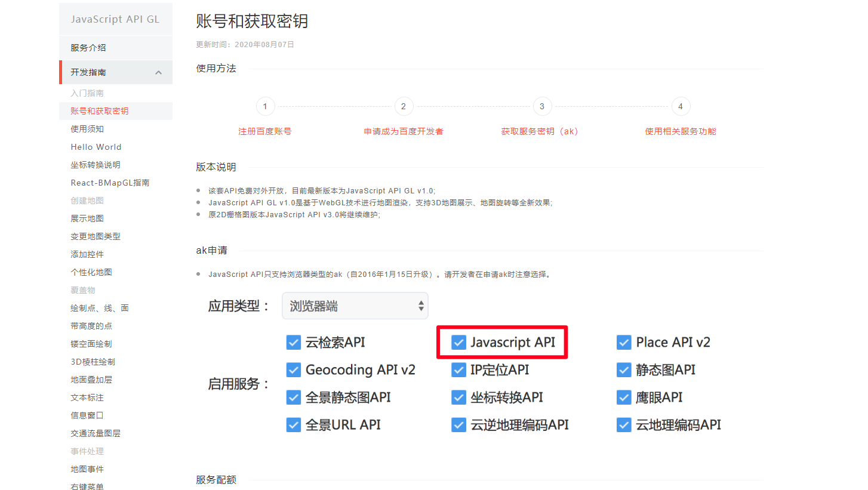Toggle the 鹰眼API checkbox

624,397
